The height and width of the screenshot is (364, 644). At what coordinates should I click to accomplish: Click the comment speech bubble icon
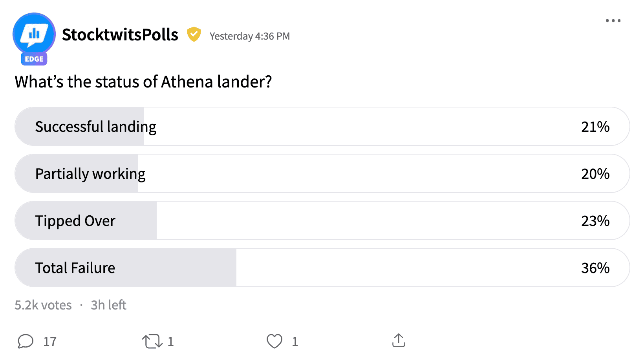click(26, 341)
